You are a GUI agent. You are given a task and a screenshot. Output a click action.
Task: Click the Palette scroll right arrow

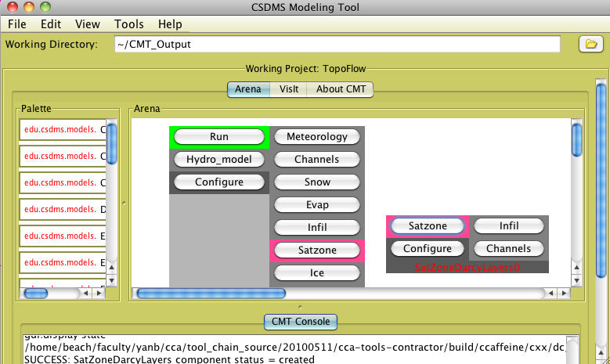[99, 294]
